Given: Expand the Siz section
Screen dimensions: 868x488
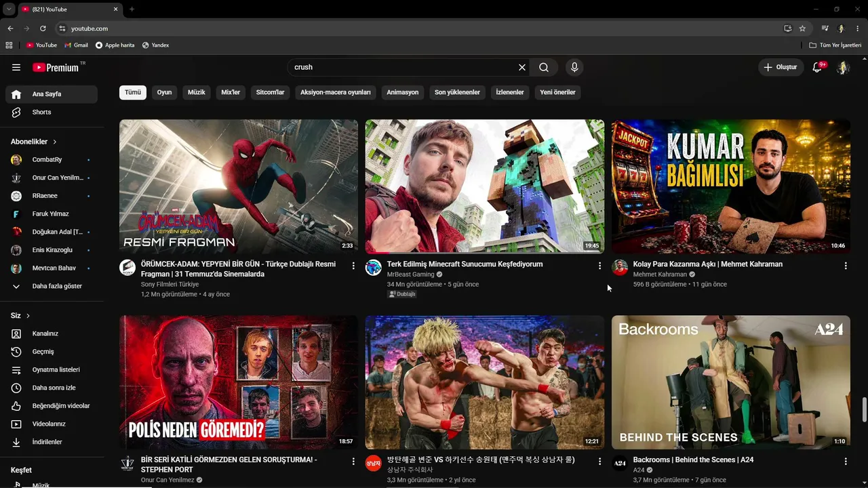Looking at the screenshot, I should [20, 316].
